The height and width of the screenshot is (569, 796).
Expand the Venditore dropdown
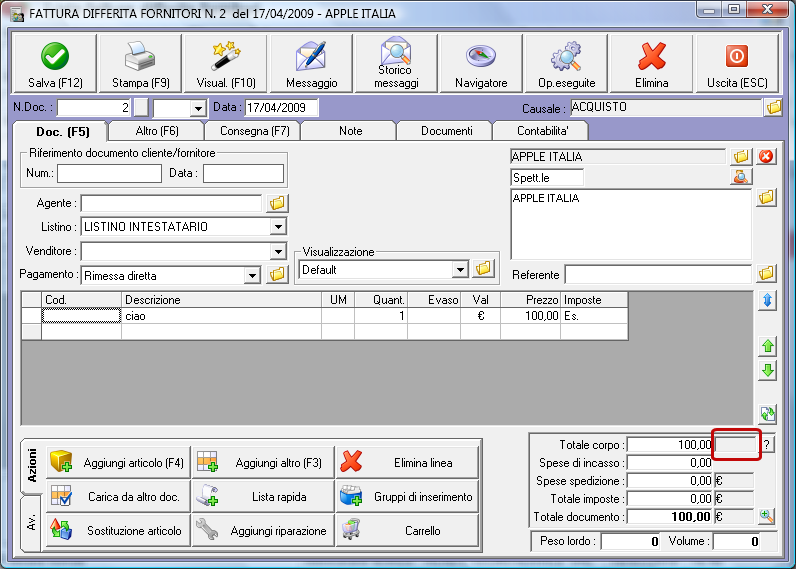click(x=278, y=251)
